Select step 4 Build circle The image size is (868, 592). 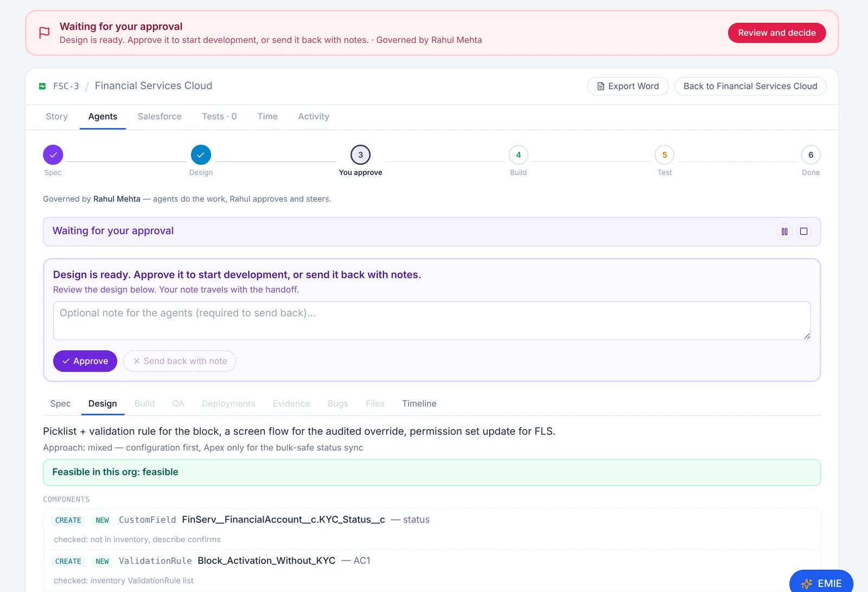(519, 155)
